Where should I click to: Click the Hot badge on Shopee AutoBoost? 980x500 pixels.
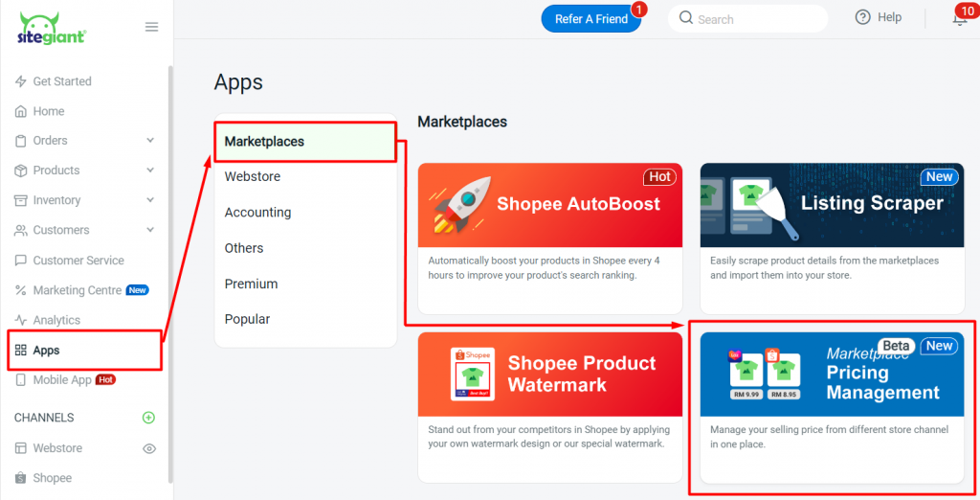click(659, 177)
